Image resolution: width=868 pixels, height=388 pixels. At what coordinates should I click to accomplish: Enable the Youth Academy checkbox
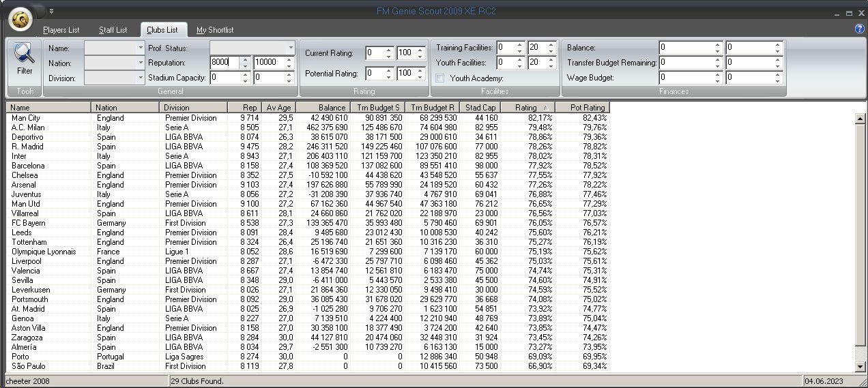(x=440, y=78)
